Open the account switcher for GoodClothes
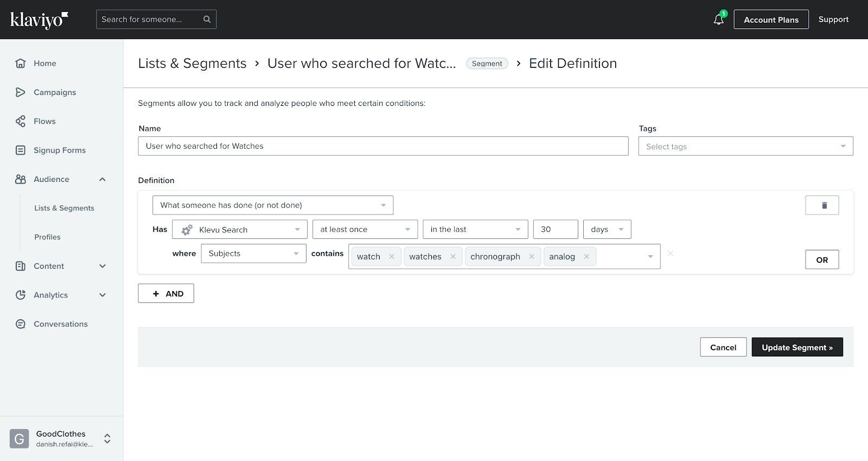The image size is (868, 461). point(107,439)
